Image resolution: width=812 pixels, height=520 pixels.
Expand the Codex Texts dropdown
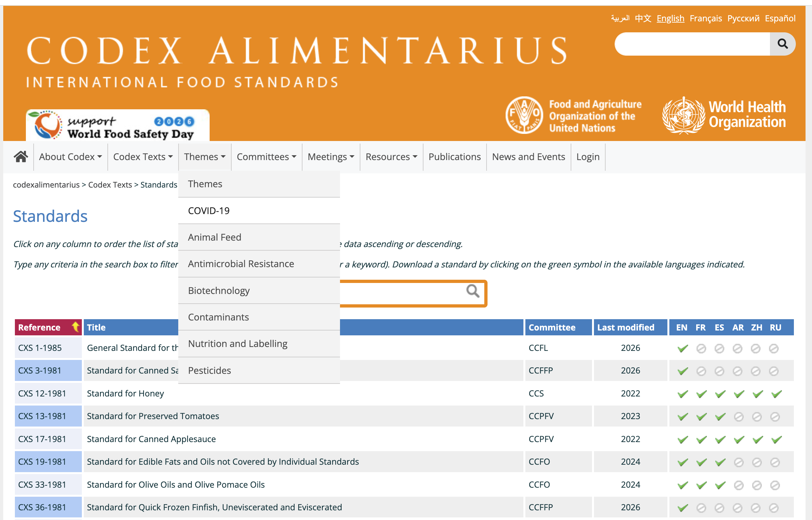(143, 157)
